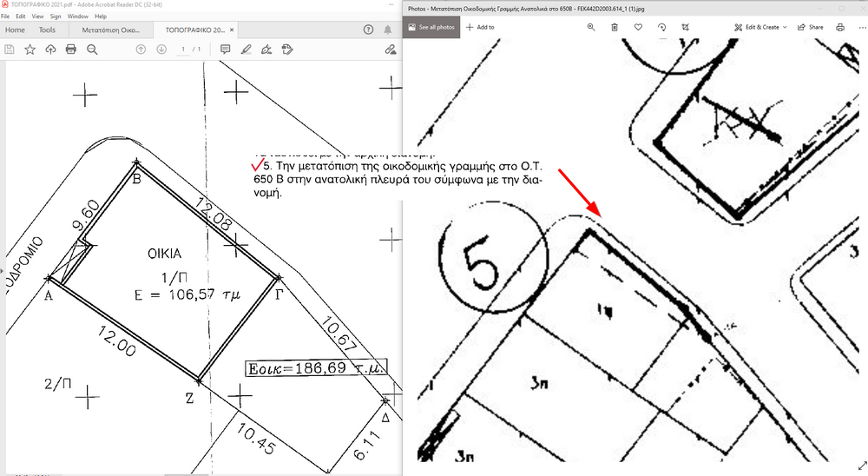Switch to the Μετατόπιση Οικο... tab

111,30
